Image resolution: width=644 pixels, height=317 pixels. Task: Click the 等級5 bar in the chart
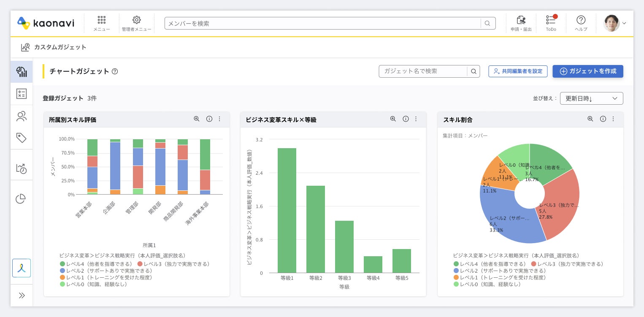pos(402,261)
